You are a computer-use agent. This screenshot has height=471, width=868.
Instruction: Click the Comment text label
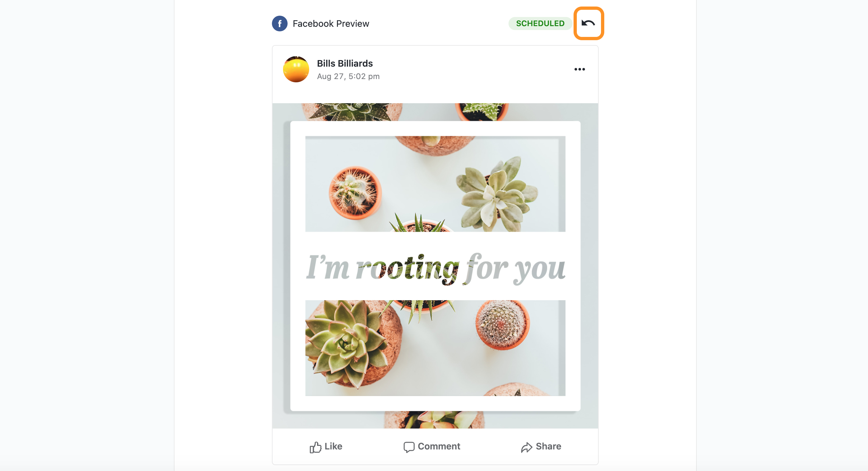[439, 447]
